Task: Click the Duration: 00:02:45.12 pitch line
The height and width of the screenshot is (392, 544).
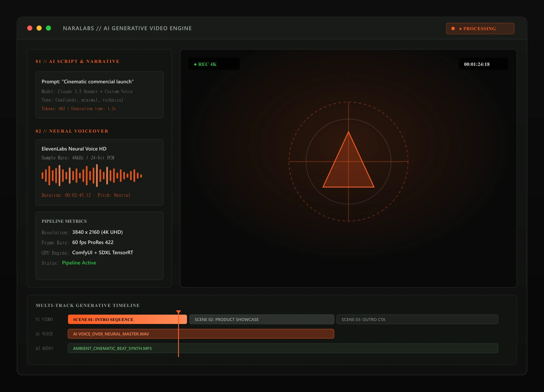Action: tap(86, 195)
